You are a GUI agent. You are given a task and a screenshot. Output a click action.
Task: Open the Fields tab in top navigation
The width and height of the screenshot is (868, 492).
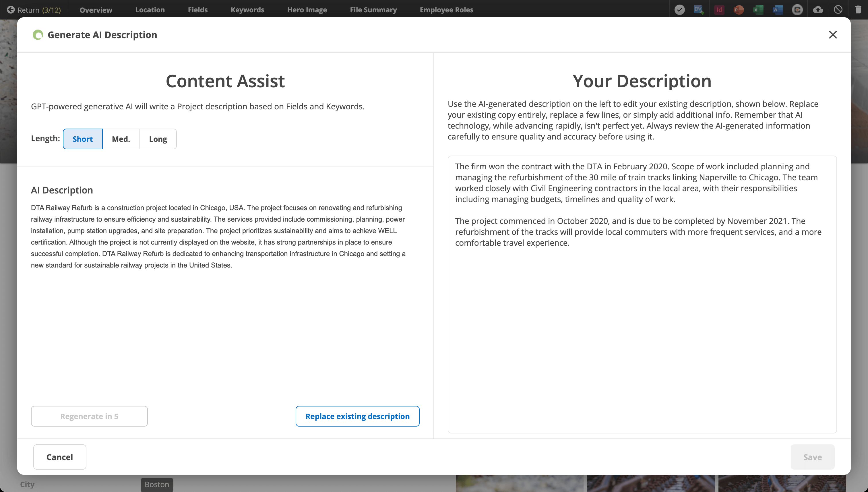click(x=197, y=9)
